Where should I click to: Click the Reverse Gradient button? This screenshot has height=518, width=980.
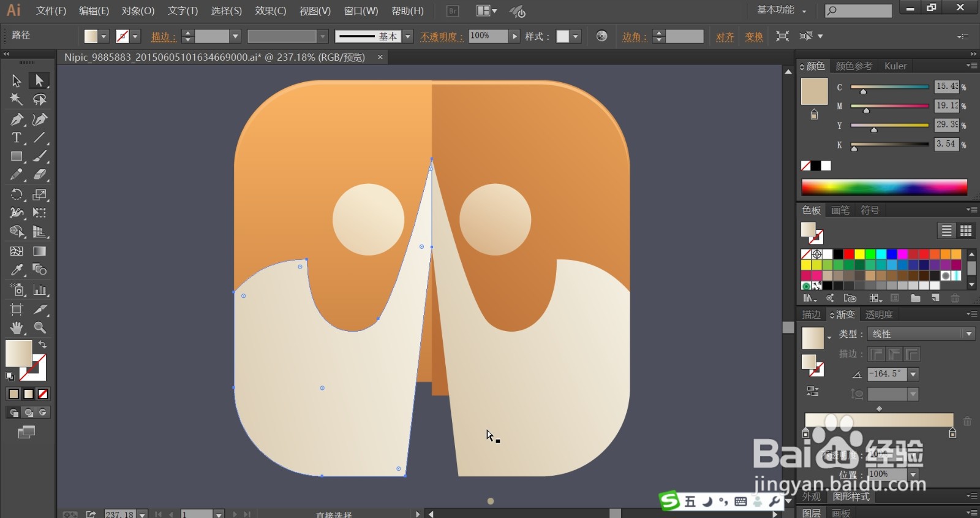click(813, 391)
